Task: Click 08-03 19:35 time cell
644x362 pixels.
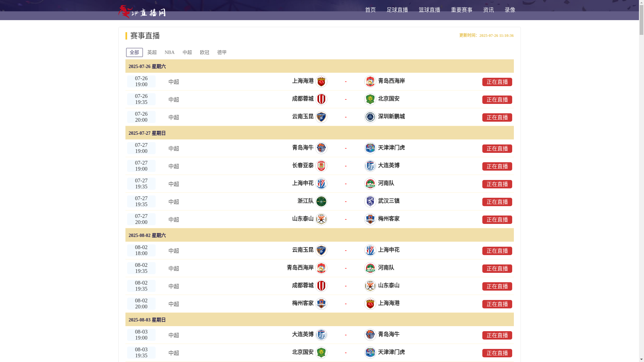Action: tap(141, 353)
